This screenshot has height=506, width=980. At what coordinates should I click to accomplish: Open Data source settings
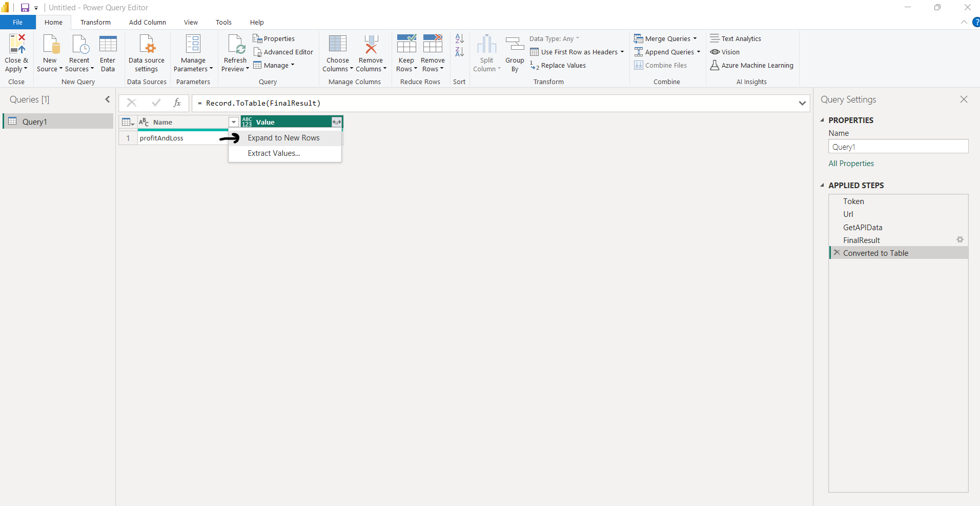coord(147,53)
